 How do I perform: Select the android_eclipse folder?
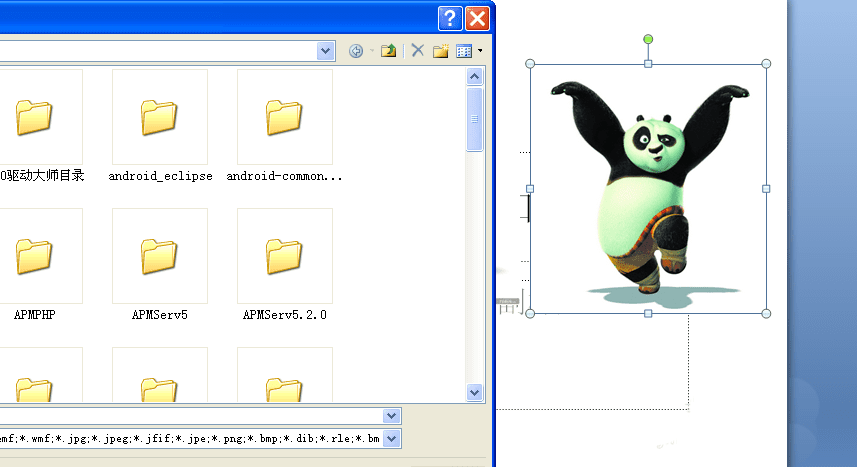tap(160, 116)
